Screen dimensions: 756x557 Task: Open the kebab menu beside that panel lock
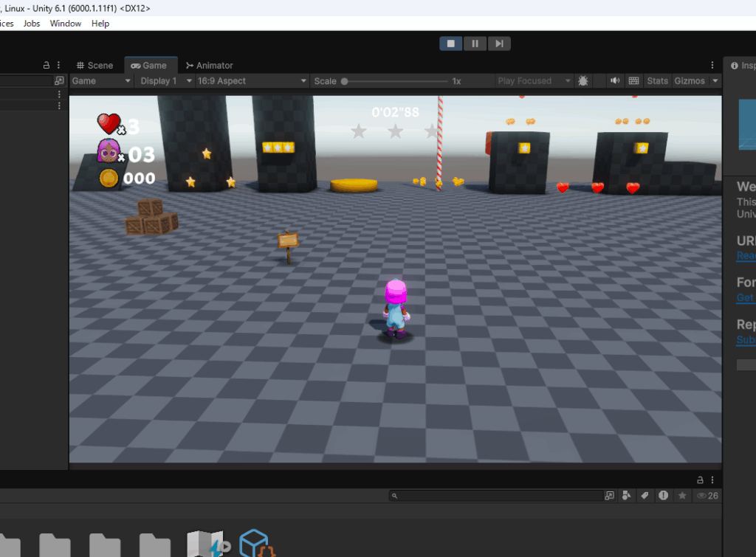[x=59, y=65]
